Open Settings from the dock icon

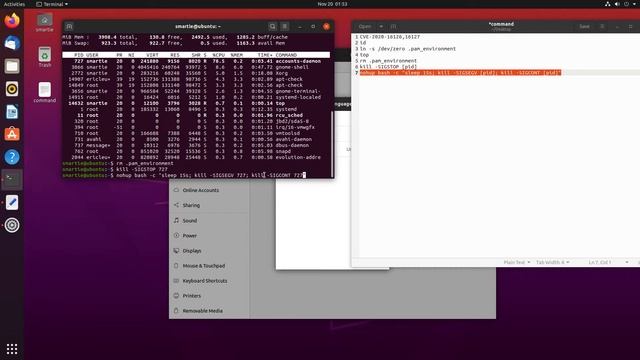tap(12, 225)
